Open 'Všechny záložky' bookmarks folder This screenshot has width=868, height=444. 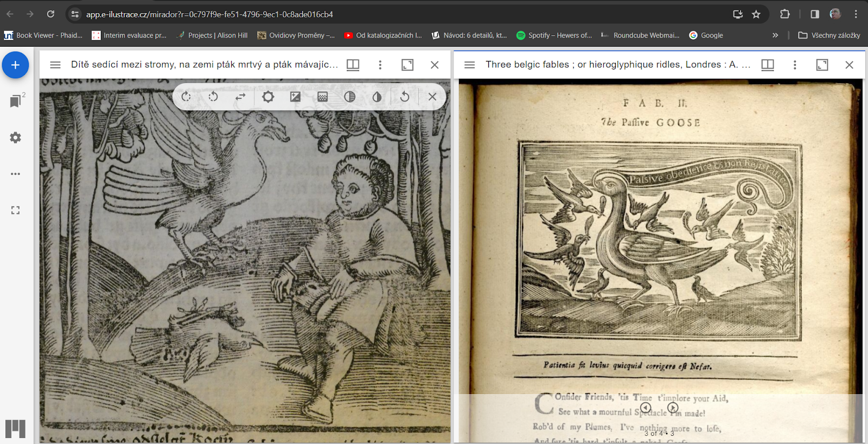tap(829, 35)
